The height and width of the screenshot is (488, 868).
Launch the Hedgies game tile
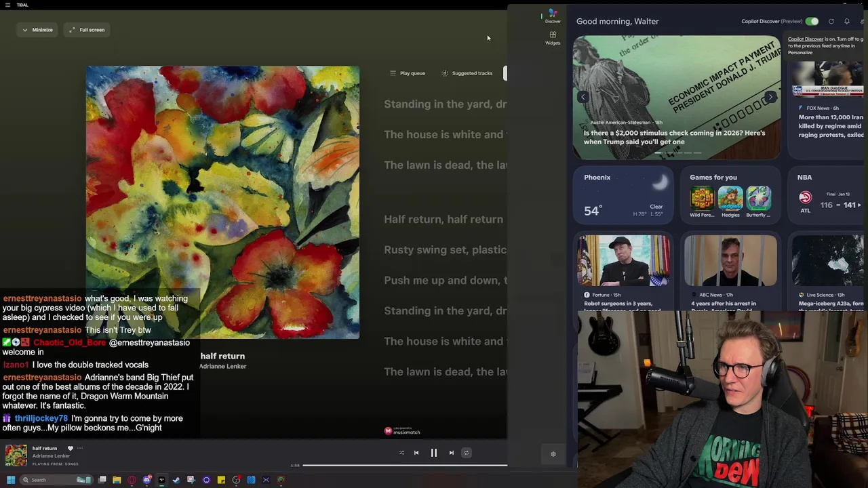coord(730,202)
